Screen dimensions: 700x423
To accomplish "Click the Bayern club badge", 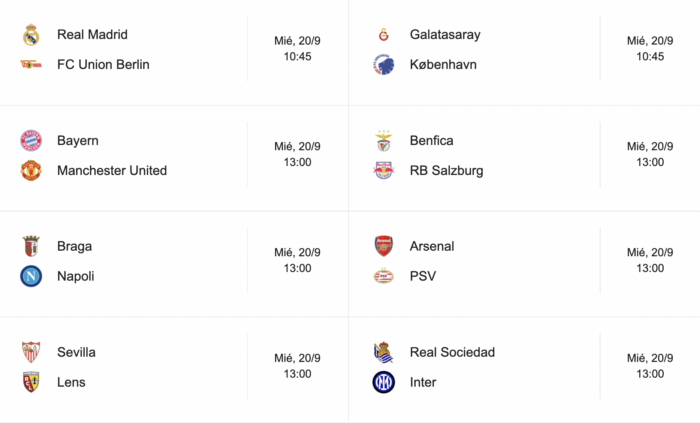I will pyautogui.click(x=31, y=141).
